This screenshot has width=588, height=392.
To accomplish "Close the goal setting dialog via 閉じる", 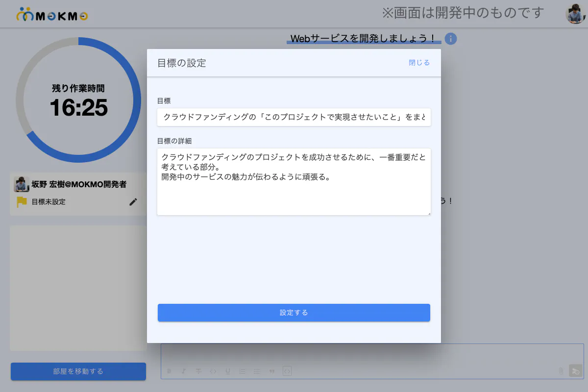I will coord(419,63).
